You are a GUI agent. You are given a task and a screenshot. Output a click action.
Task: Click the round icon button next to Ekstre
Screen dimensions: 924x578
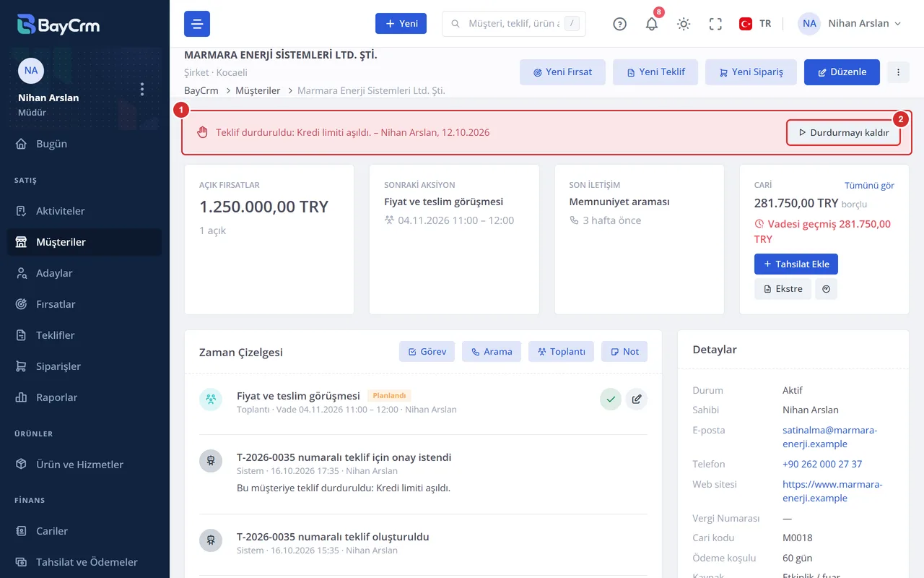click(x=826, y=289)
